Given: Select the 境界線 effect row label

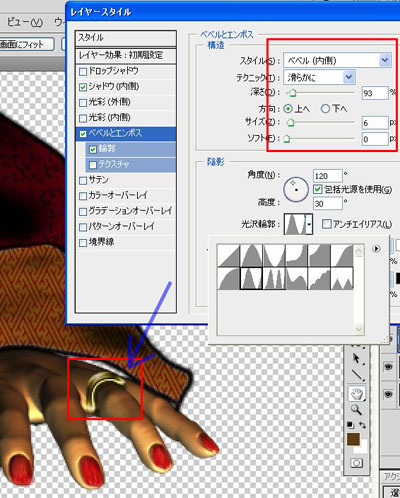Looking at the screenshot, I should pyautogui.click(x=101, y=242).
